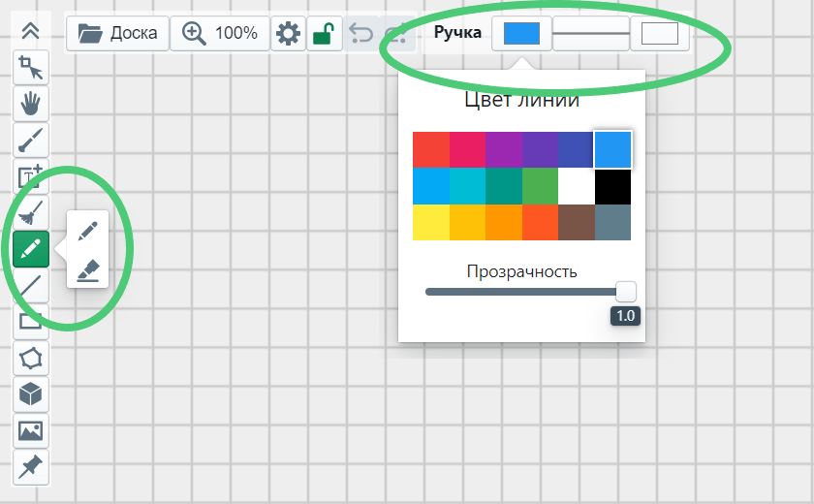
Task: Pick the selected blue color swatch
Action: tap(612, 149)
